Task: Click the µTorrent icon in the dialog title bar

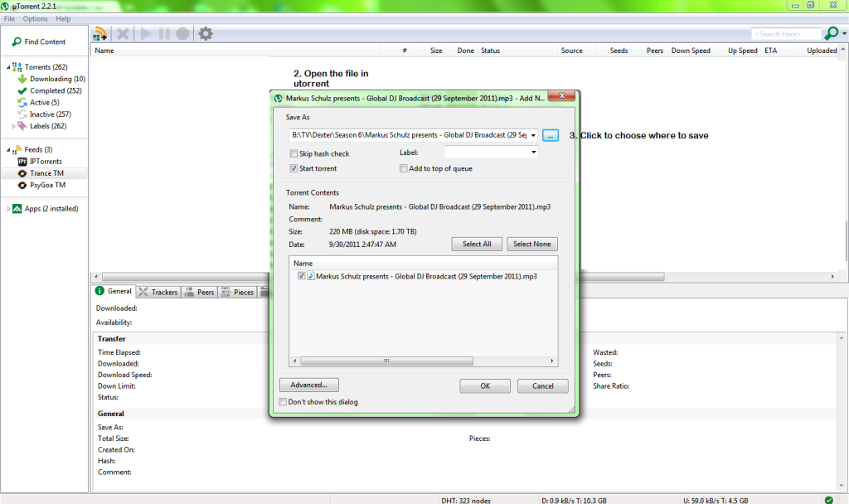Action: (279, 99)
